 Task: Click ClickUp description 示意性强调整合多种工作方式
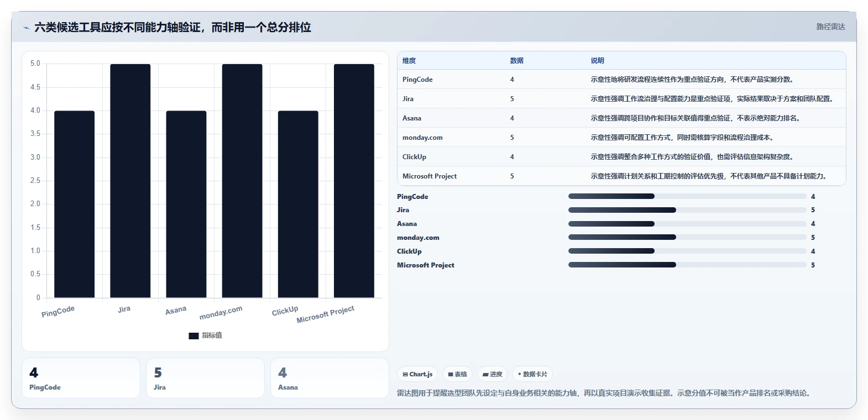click(693, 157)
